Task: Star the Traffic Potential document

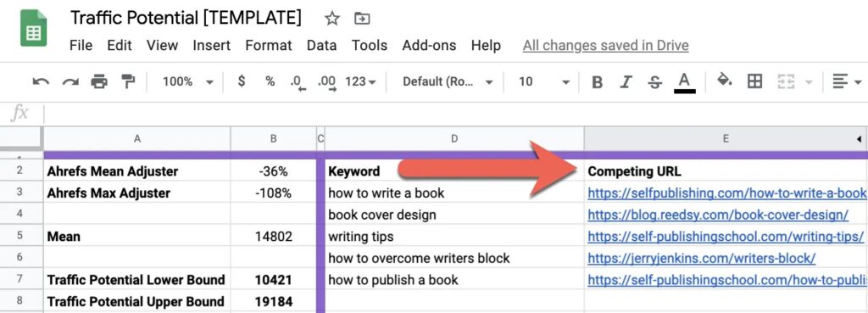Action: click(x=332, y=19)
